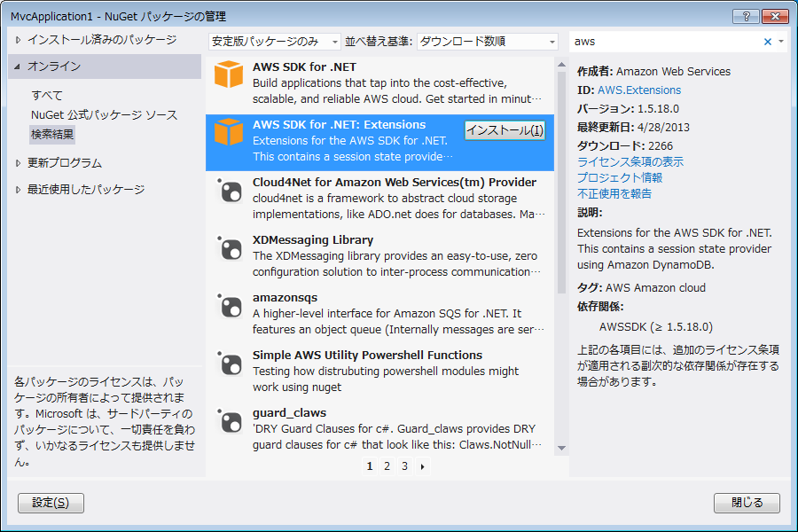
Task: Click the XDMessaging Library package icon
Action: click(x=229, y=248)
